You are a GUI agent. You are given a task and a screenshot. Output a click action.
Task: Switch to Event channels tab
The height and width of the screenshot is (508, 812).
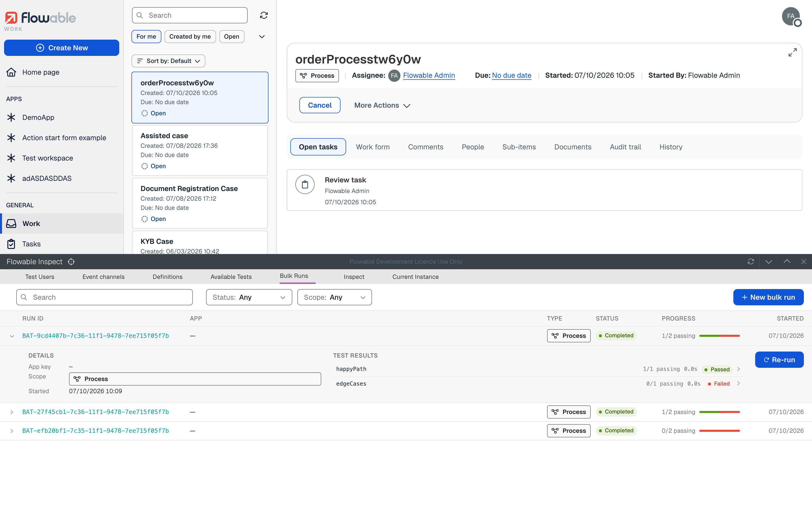103,277
